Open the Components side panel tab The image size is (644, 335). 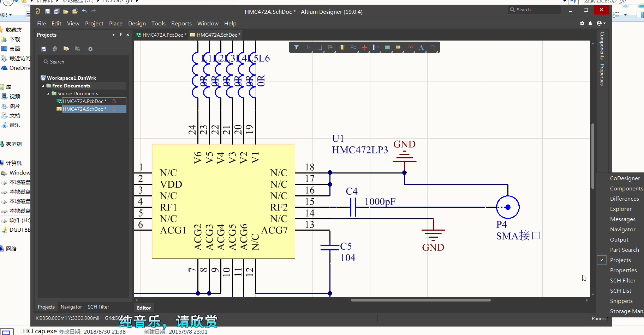[602, 45]
